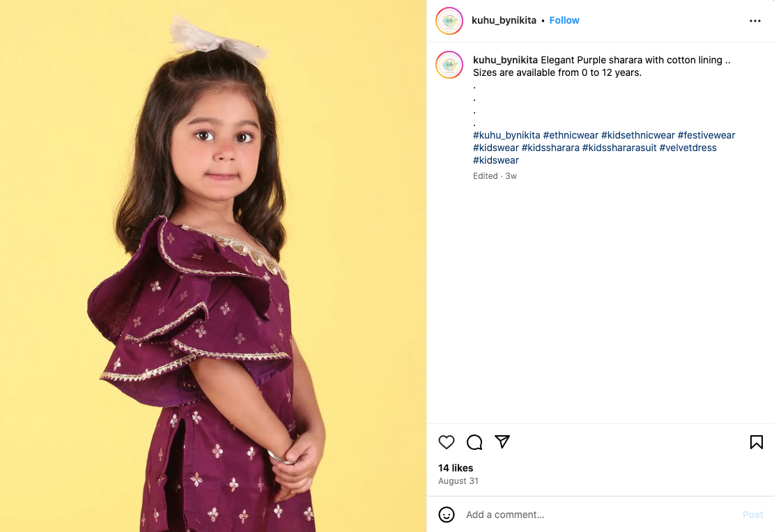Open comments with the speech bubble icon
Screen dimensions: 774x532
(474, 442)
